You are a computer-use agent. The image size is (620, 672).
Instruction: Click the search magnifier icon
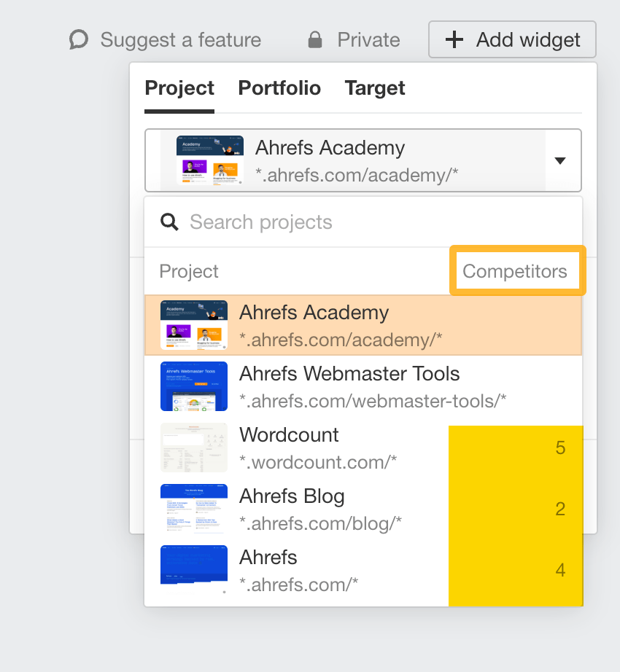coord(170,222)
